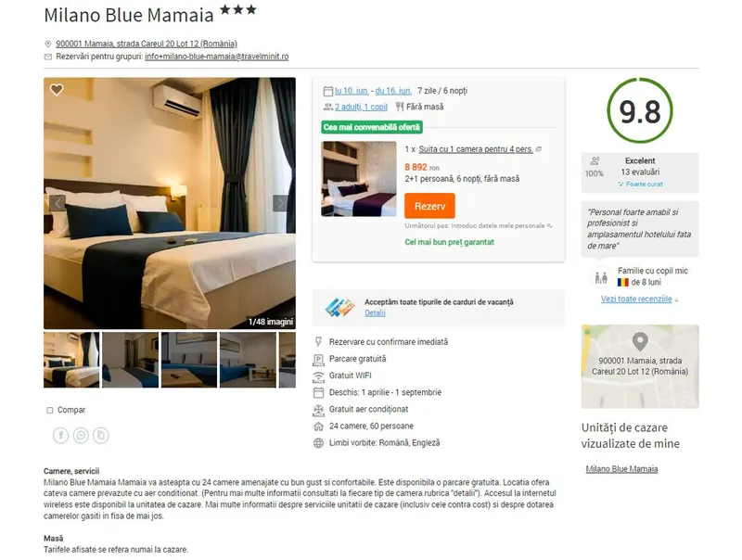742x560 pixels.
Task: Open the group booking email address link
Action: tap(217, 57)
